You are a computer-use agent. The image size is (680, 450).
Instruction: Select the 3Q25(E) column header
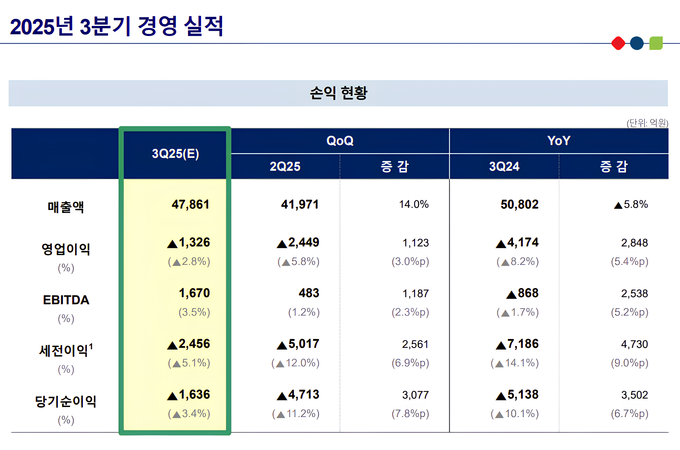(x=175, y=154)
